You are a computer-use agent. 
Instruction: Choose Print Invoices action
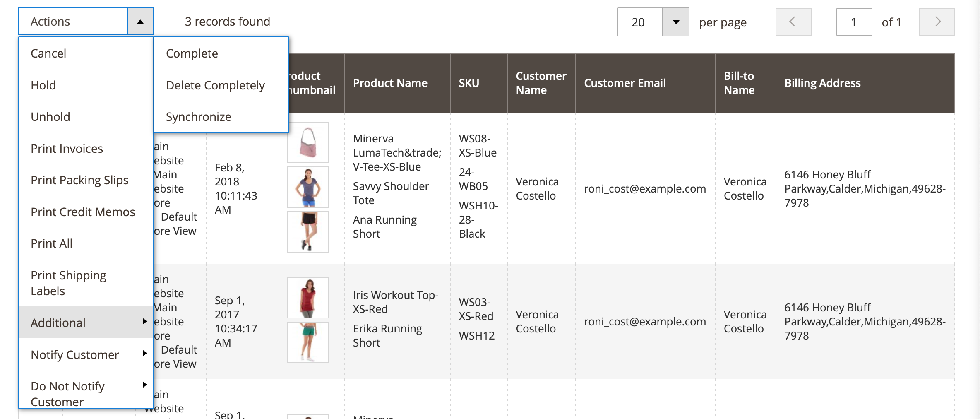tap(86, 149)
